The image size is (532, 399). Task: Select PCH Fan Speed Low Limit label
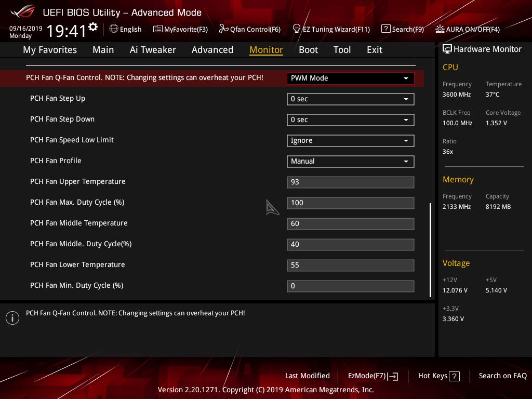coord(72,140)
